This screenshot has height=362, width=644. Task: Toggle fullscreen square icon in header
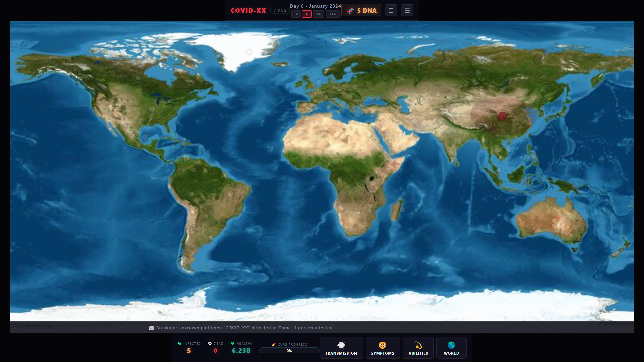pos(391,10)
